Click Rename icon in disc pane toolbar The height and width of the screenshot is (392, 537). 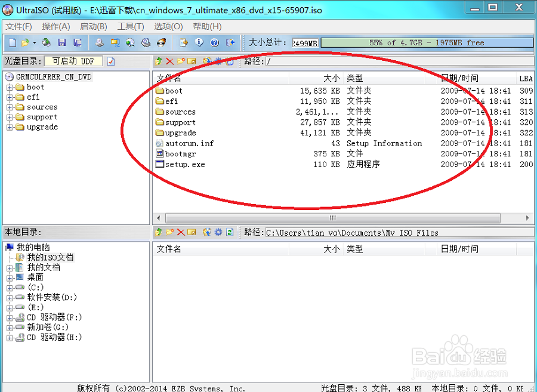tap(192, 61)
